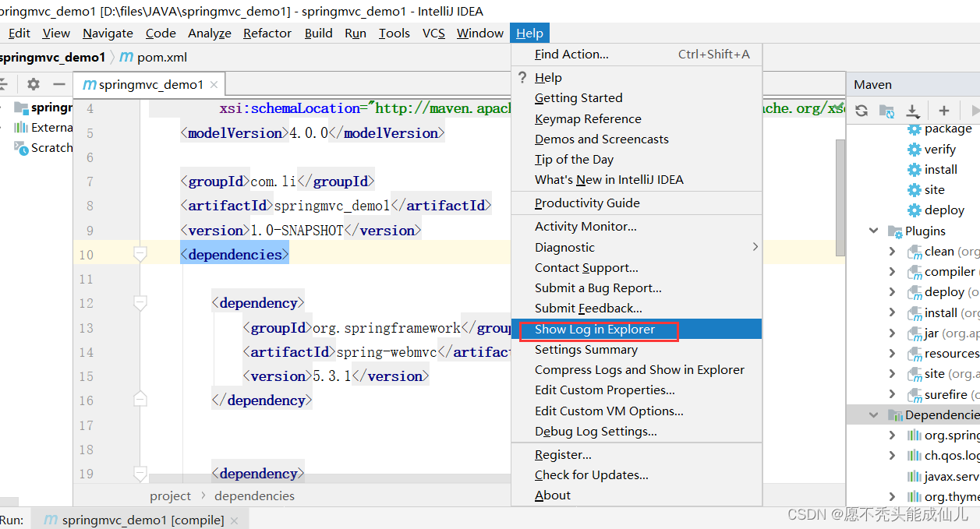Click the Scratches icon in project tree
Viewport: 980px width, 529px height.
(21, 147)
